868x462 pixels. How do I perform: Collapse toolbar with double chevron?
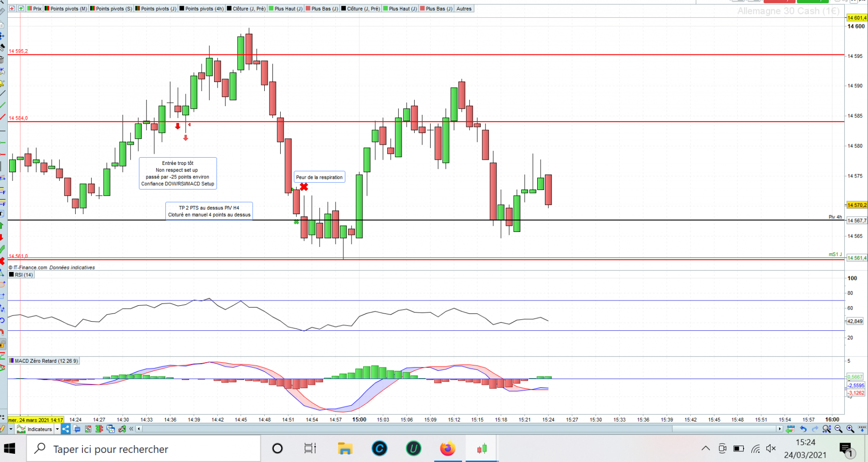click(131, 429)
